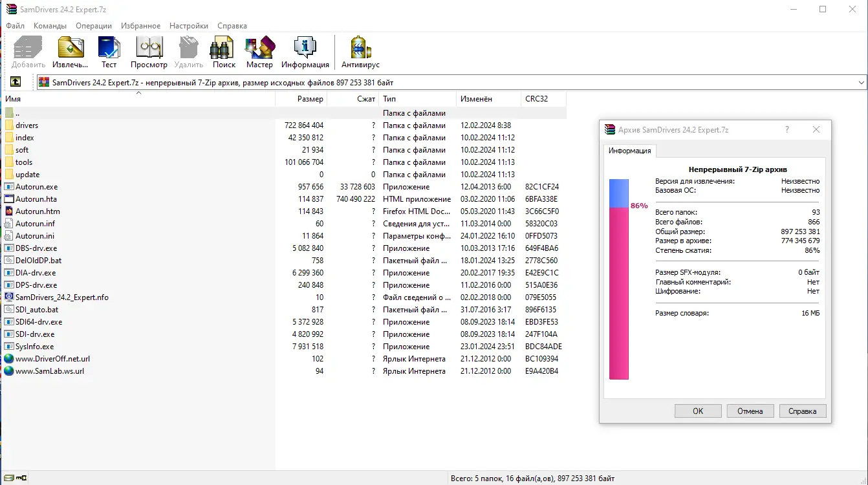This screenshot has height=485, width=868.
Task: Select the Autorun.hta file name
Action: tap(36, 199)
